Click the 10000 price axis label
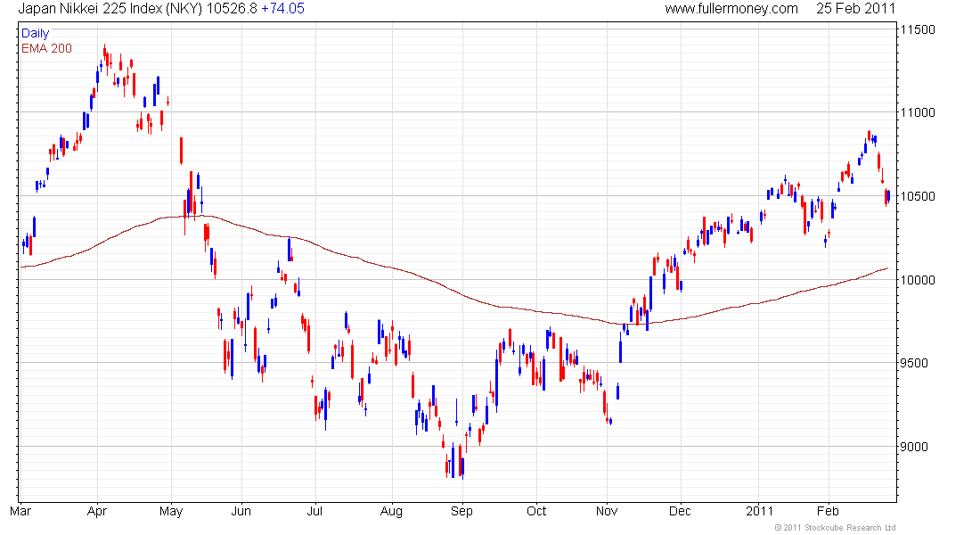980x535 pixels. pyautogui.click(x=918, y=280)
